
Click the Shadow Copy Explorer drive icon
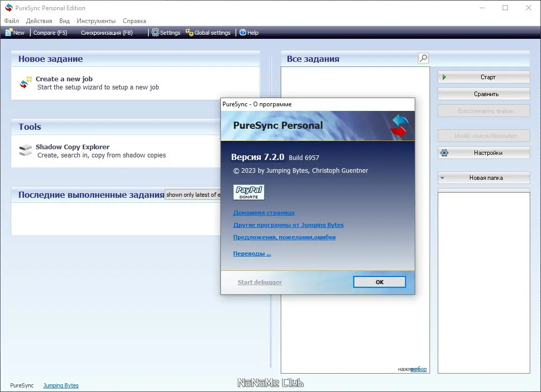click(26, 150)
